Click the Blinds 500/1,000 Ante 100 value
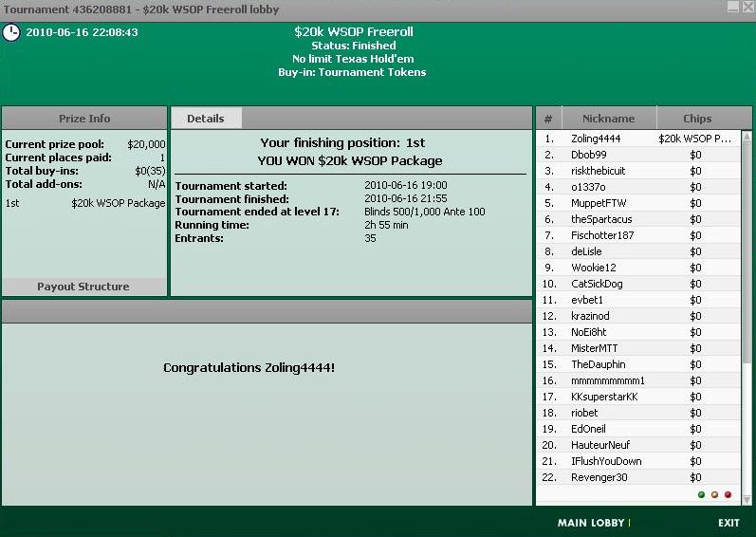756x537 pixels. click(x=424, y=212)
